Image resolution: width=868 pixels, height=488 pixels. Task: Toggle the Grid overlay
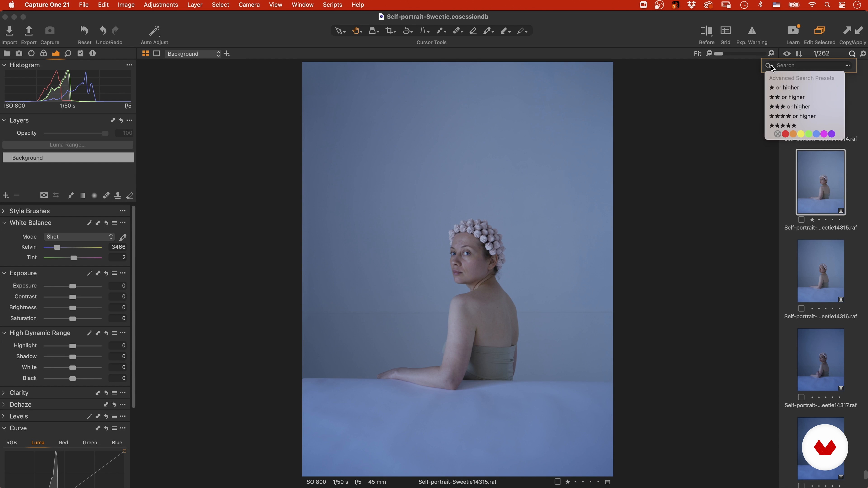725,31
